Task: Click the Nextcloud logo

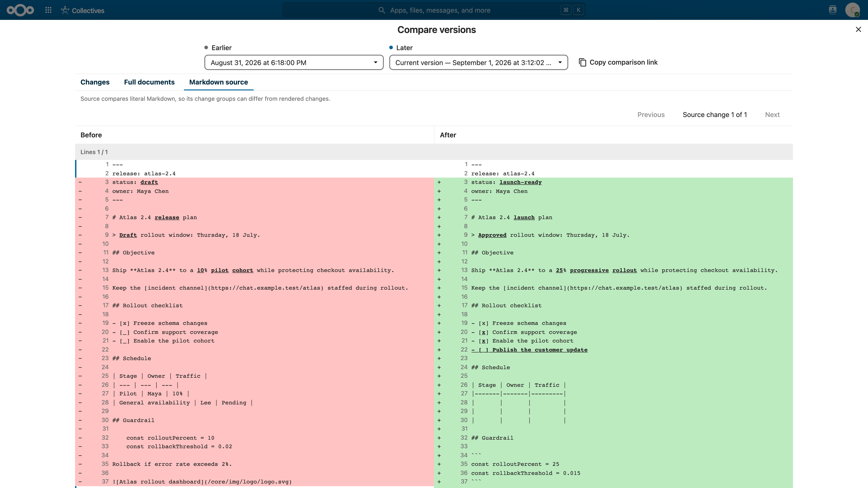Action: [20, 10]
